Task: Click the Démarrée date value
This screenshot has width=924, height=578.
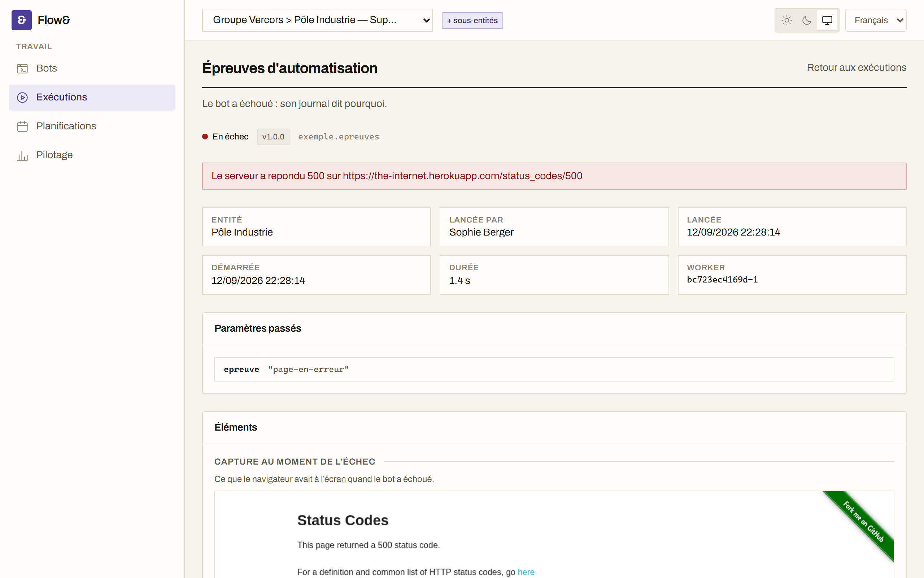Action: [258, 281]
